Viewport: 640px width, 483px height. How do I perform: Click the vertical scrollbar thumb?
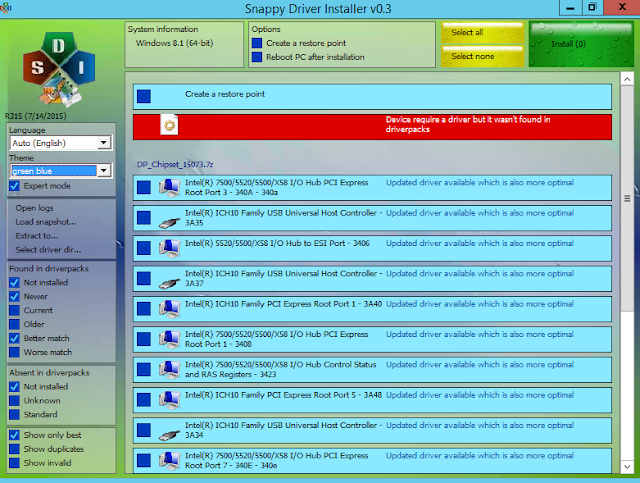click(x=627, y=198)
